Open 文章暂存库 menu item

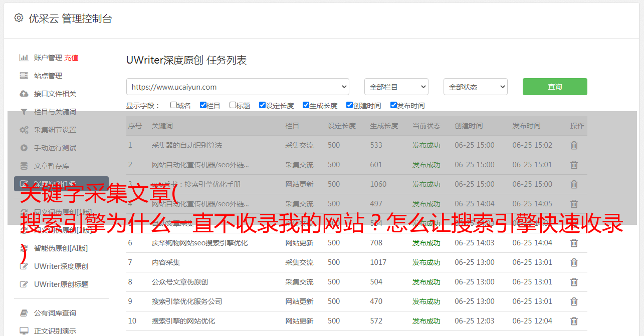click(x=52, y=166)
